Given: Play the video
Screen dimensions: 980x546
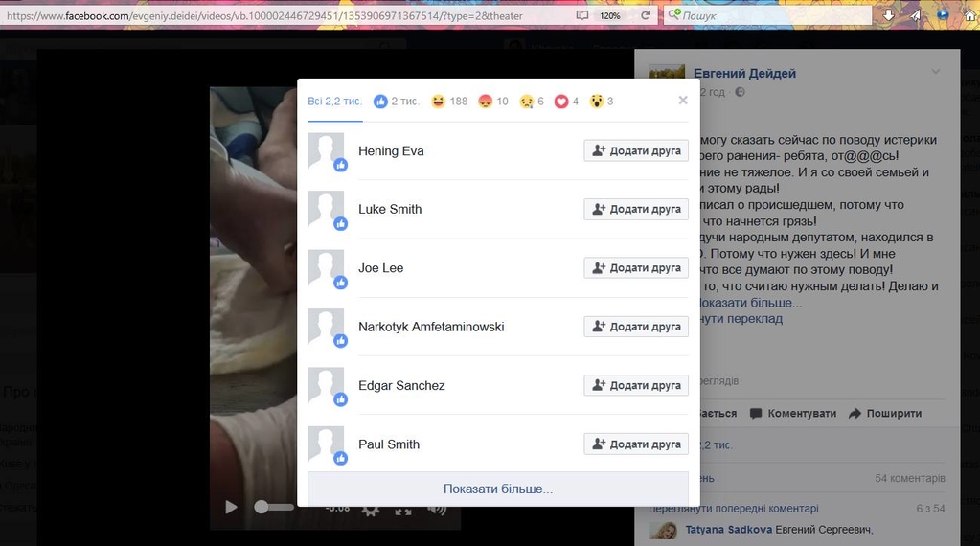Looking at the screenshot, I should (231, 507).
